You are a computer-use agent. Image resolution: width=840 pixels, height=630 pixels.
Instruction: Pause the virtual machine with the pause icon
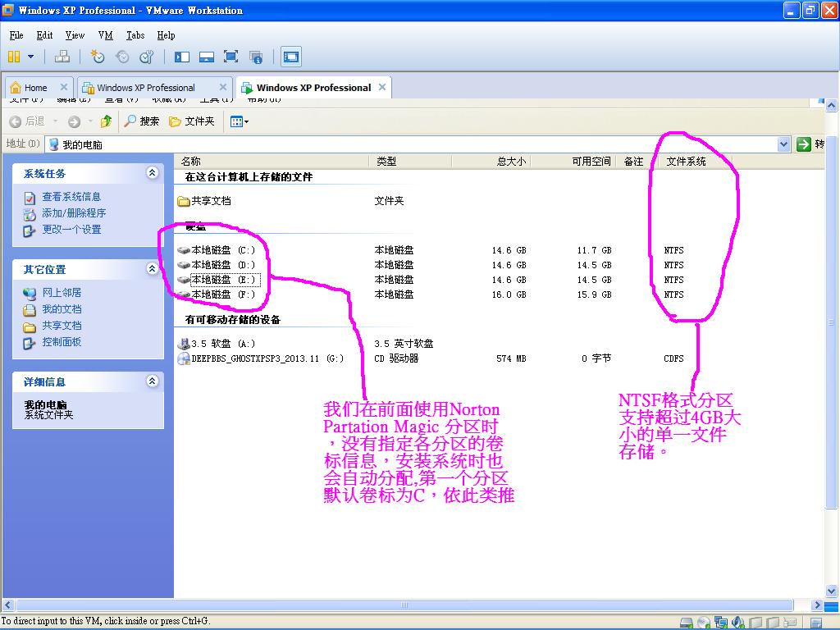(15, 57)
